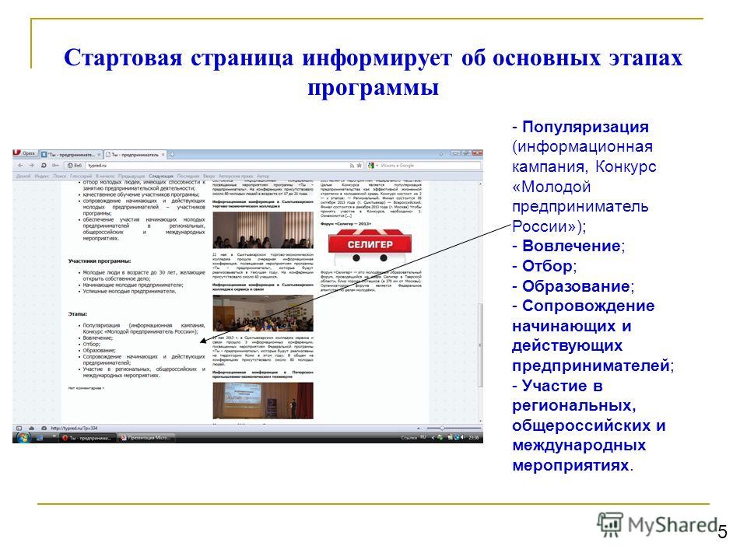Screen dimensions: 747x560
Task: Show hidden tray icons arrow
Action: pyautogui.click(x=433, y=437)
